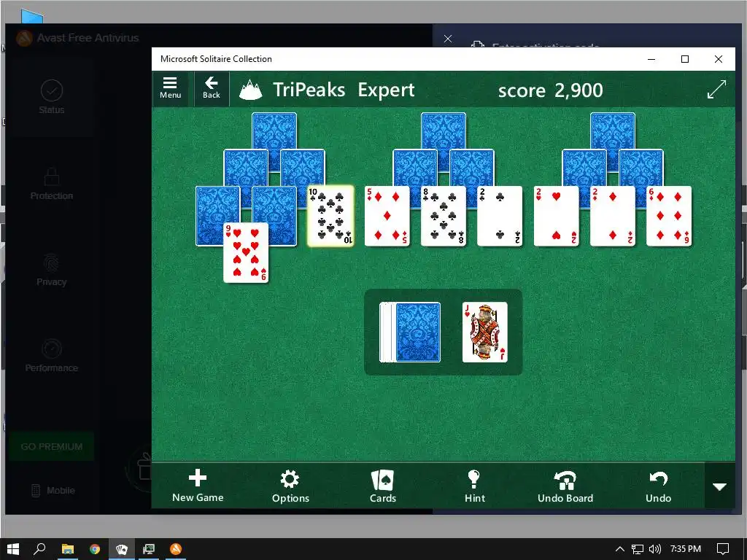Screen dimensions: 747x560
Task: Request a Hint with the lightbulb
Action: pos(474,486)
